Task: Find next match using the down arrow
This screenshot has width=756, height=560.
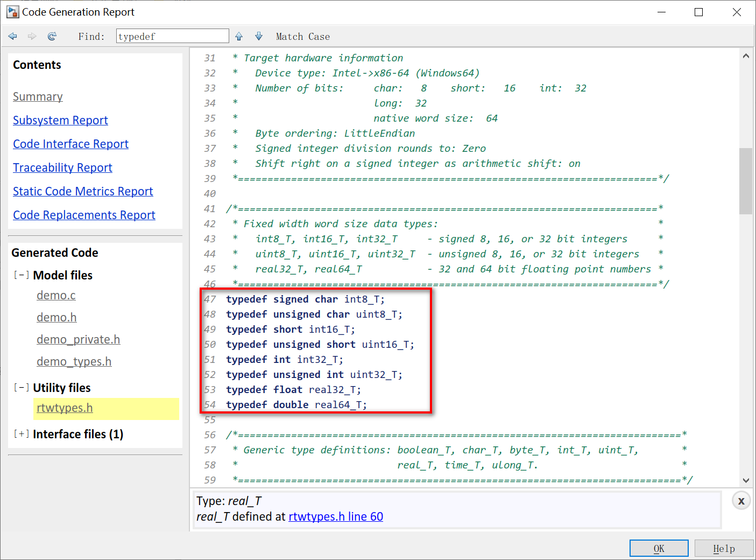Action: click(x=259, y=36)
